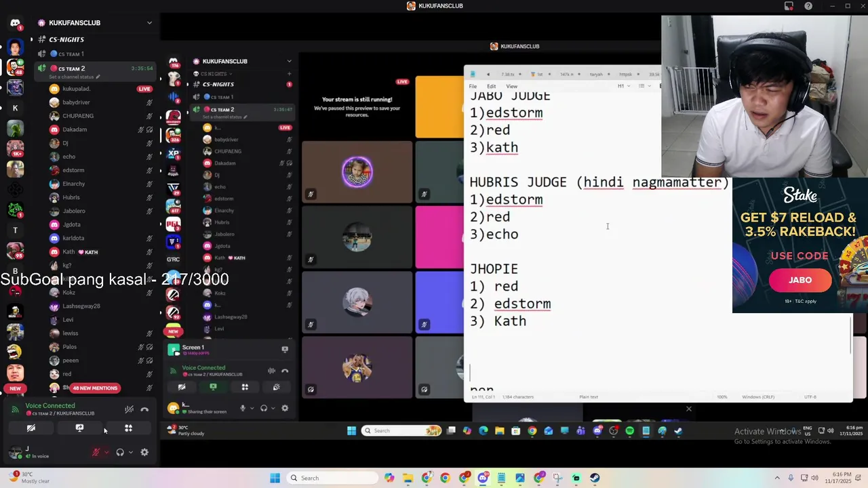
Task: Edit channel status pencil under CS TEAM 2
Action: (98, 77)
